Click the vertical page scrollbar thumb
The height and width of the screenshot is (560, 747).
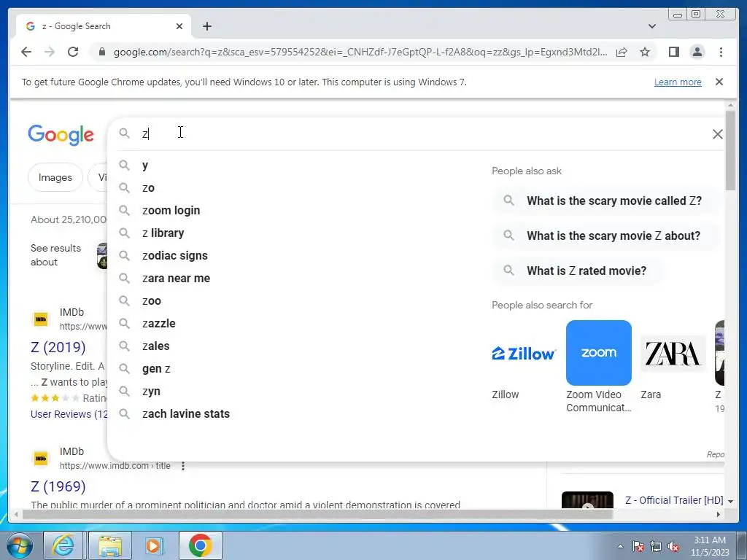coord(730,149)
